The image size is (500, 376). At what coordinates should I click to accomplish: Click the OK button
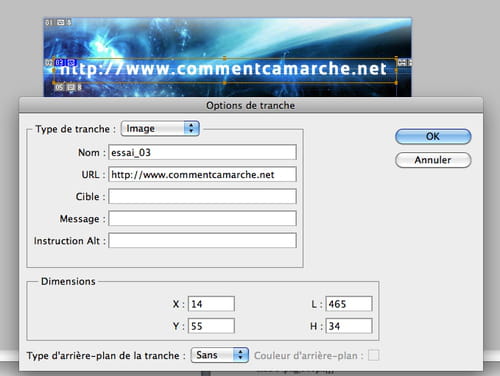click(433, 137)
